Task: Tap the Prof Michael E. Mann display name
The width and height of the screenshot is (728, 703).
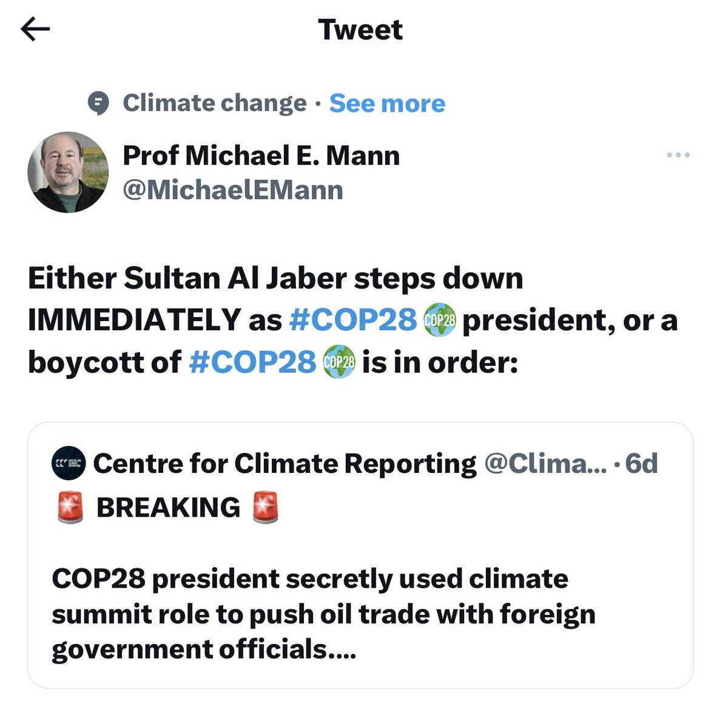Action: pyautogui.click(x=261, y=155)
